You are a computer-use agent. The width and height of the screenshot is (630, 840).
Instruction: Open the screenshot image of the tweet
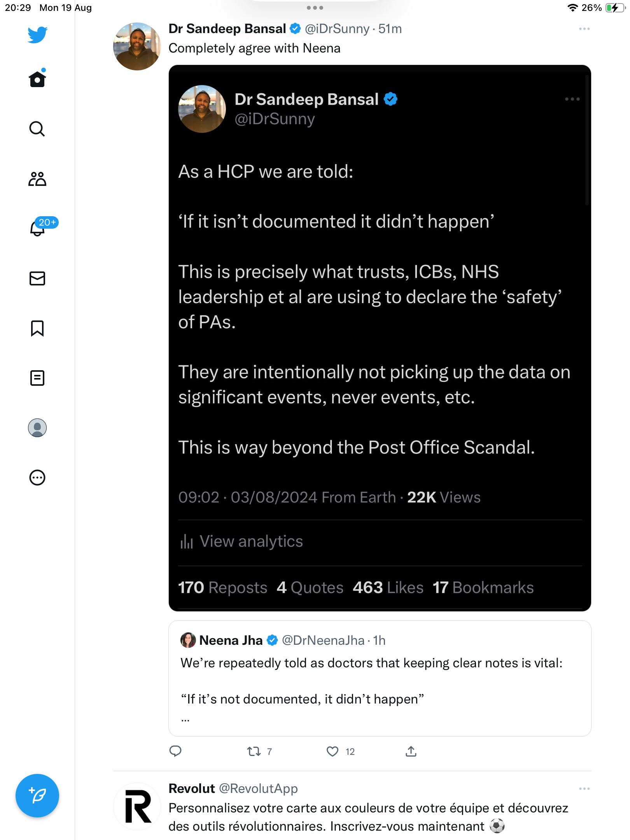[380, 338]
